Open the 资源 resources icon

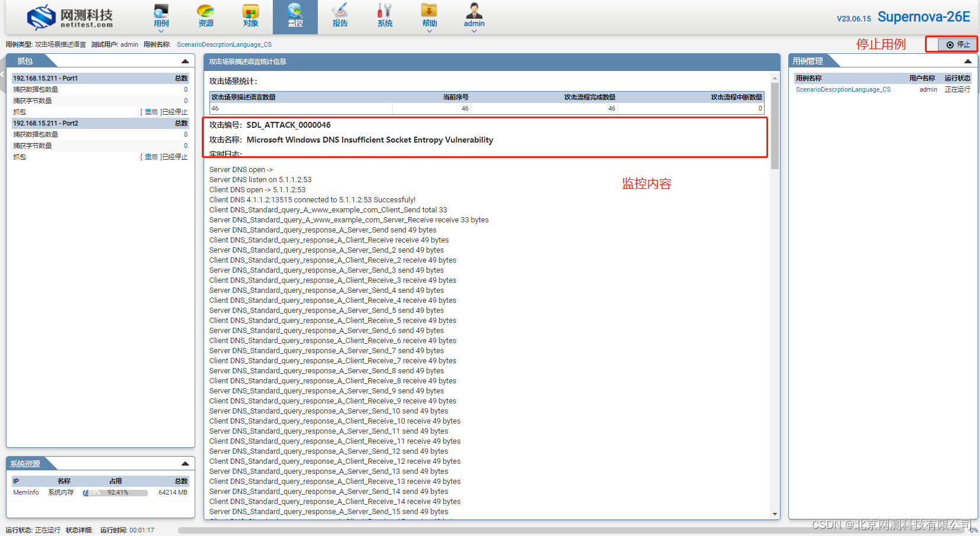pyautogui.click(x=206, y=16)
